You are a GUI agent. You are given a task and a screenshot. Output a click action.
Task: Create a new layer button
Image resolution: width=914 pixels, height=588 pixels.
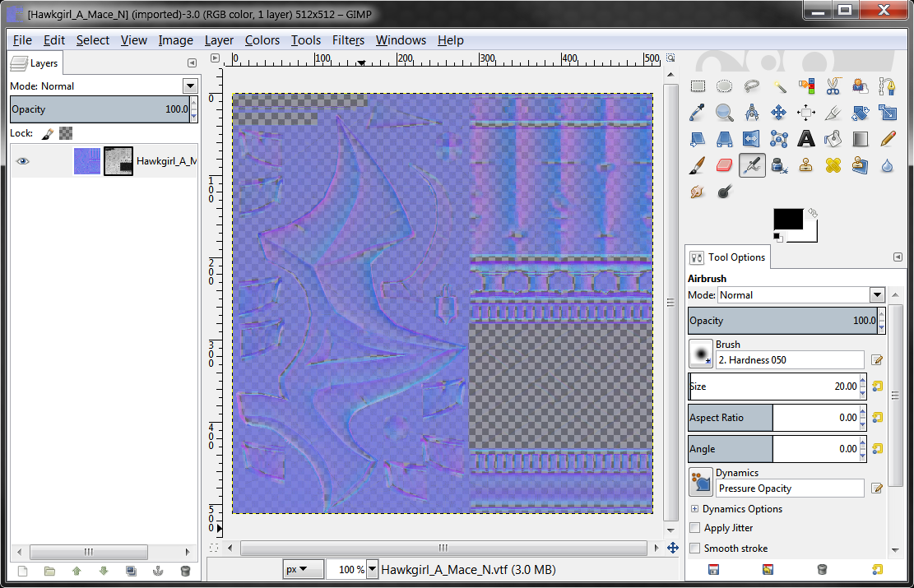(x=23, y=571)
